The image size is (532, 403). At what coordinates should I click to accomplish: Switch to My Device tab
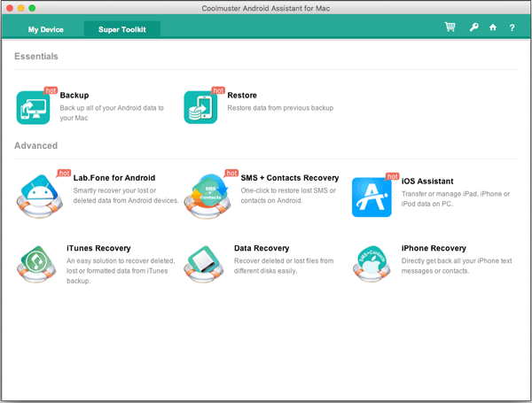46,29
